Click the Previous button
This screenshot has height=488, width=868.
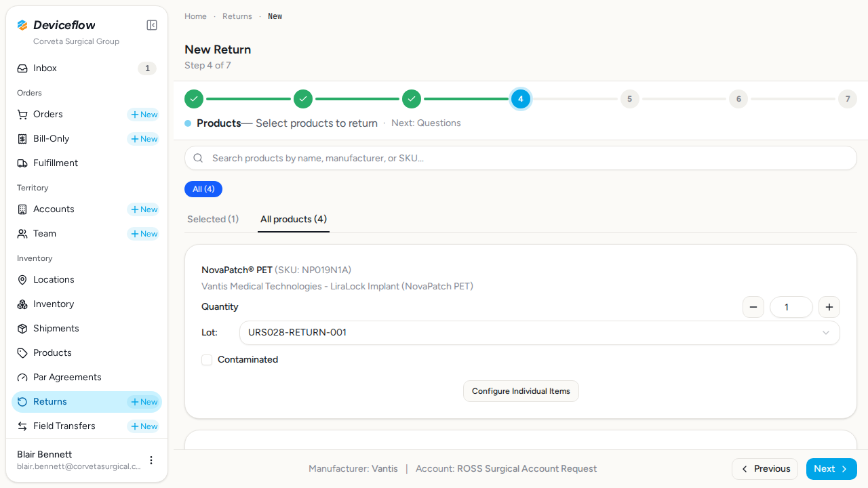[765, 469]
